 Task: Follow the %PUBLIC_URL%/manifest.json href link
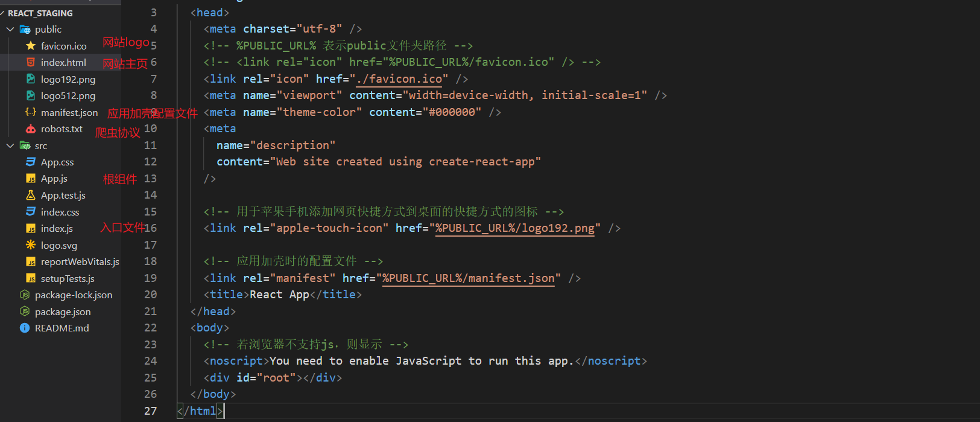(469, 278)
